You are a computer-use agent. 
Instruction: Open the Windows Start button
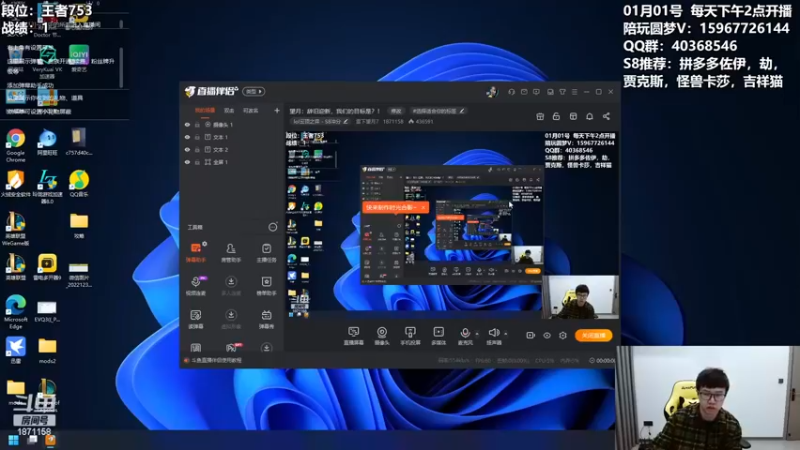pos(14,440)
